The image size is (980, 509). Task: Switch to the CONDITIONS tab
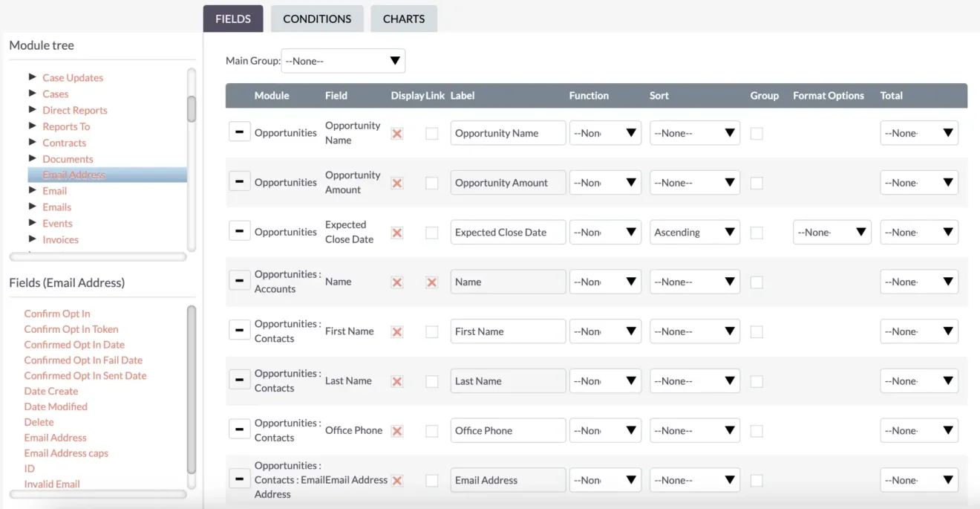tap(317, 19)
